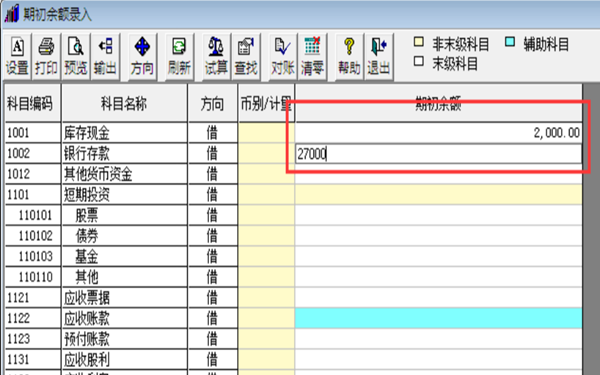Click the 科目名称 column header
600x375 pixels.
pos(124,103)
